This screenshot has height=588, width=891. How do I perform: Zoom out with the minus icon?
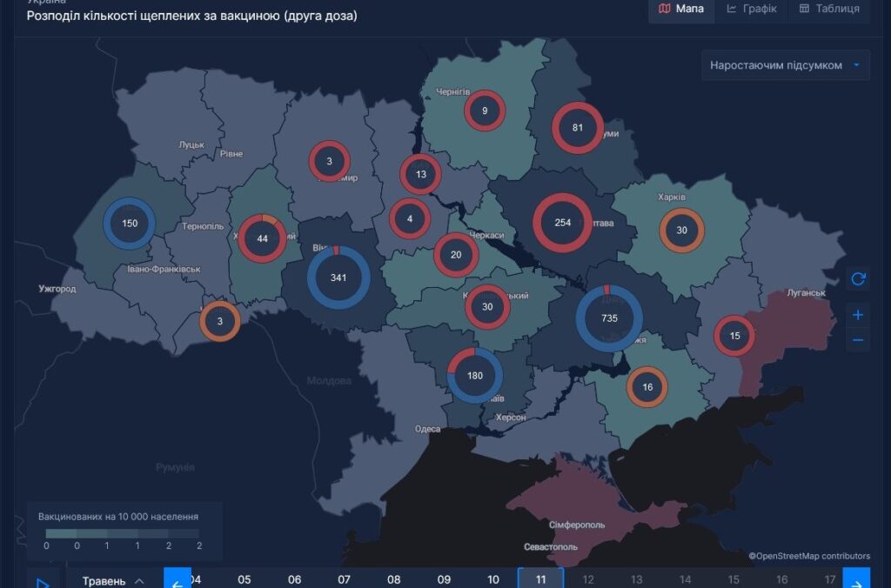tap(858, 339)
